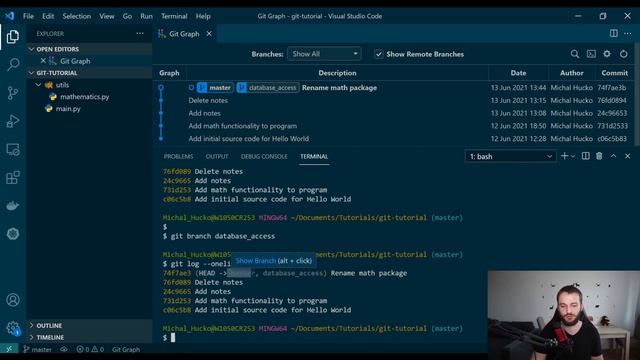Open the 1: bash terminal selector dropdown

click(510, 156)
